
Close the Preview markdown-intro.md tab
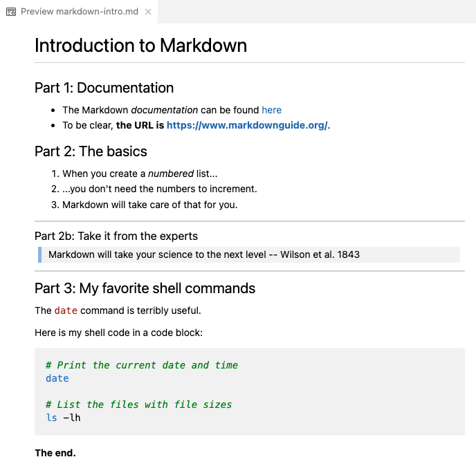pos(148,12)
